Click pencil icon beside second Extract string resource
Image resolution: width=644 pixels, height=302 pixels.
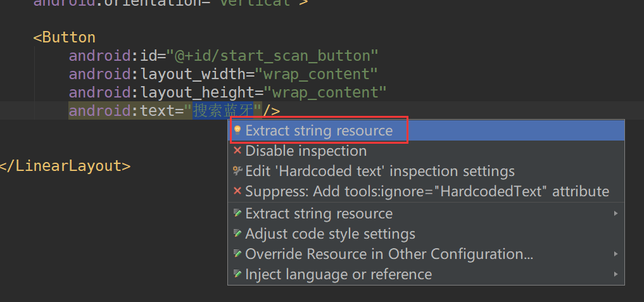[x=237, y=213]
